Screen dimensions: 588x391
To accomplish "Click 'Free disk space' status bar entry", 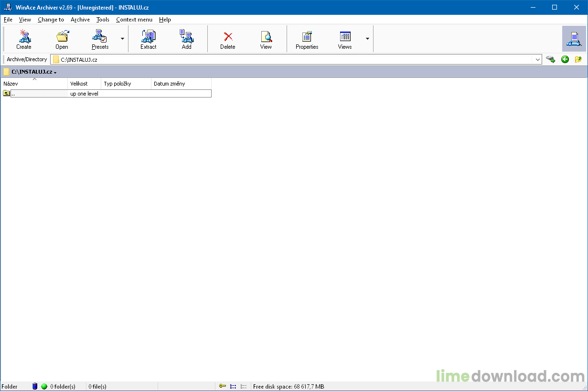I will [289, 386].
